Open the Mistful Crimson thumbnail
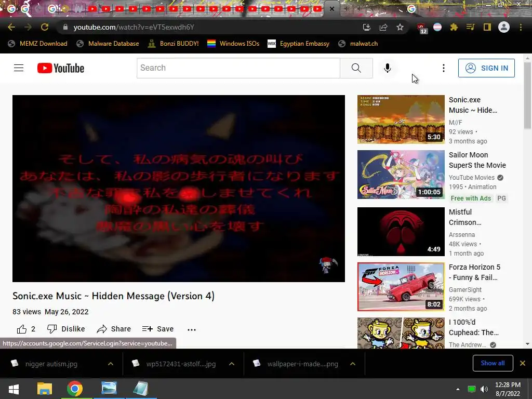This screenshot has height=399, width=532. pos(401,231)
